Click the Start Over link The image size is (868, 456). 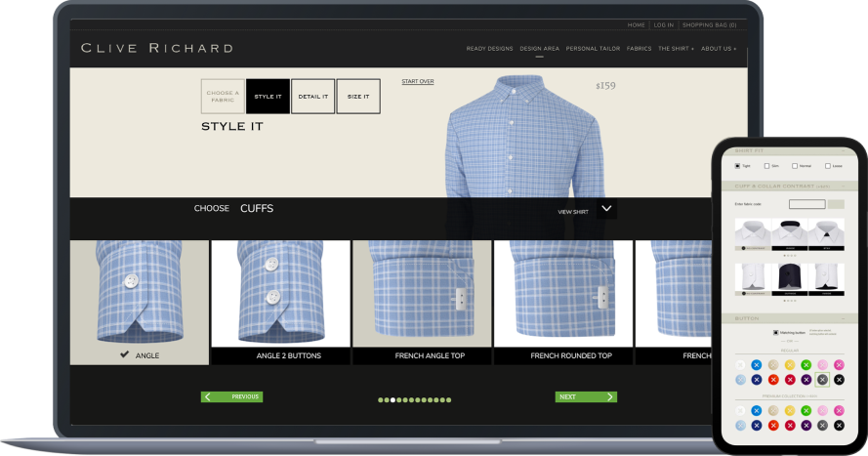[x=417, y=81]
